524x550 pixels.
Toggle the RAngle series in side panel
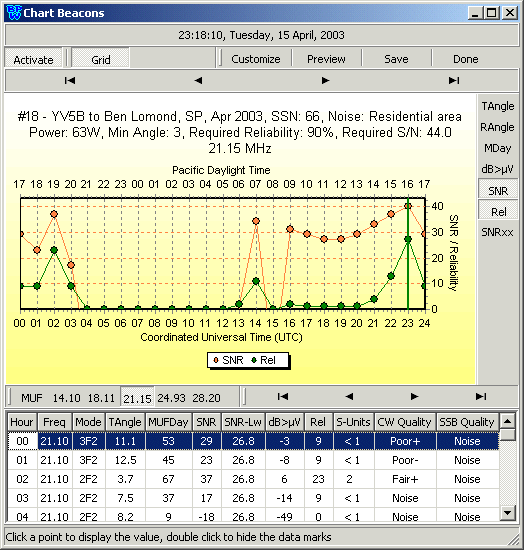(498, 127)
